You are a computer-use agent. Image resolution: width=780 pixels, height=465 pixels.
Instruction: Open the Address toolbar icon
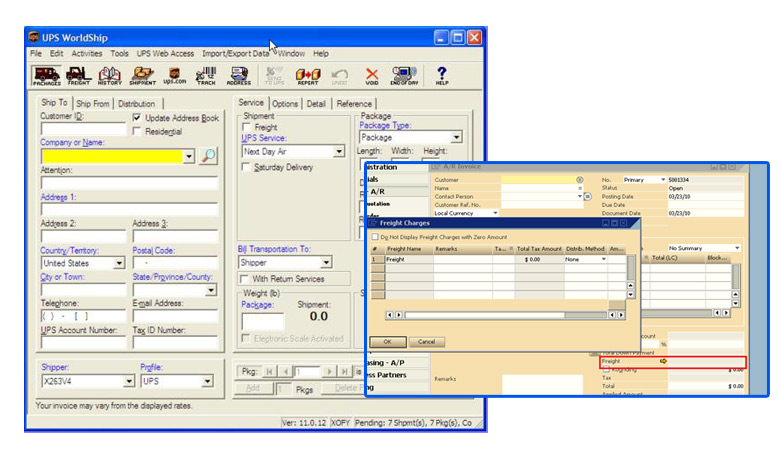pyautogui.click(x=239, y=76)
